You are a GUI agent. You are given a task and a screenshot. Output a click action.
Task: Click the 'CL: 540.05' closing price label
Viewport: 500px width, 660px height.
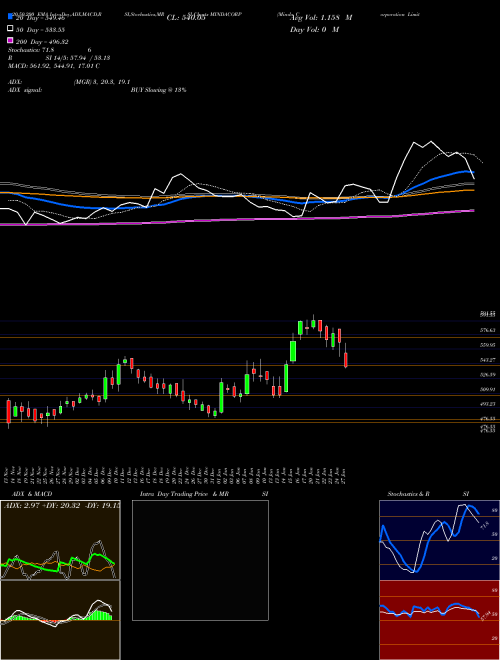pyautogui.click(x=186, y=18)
